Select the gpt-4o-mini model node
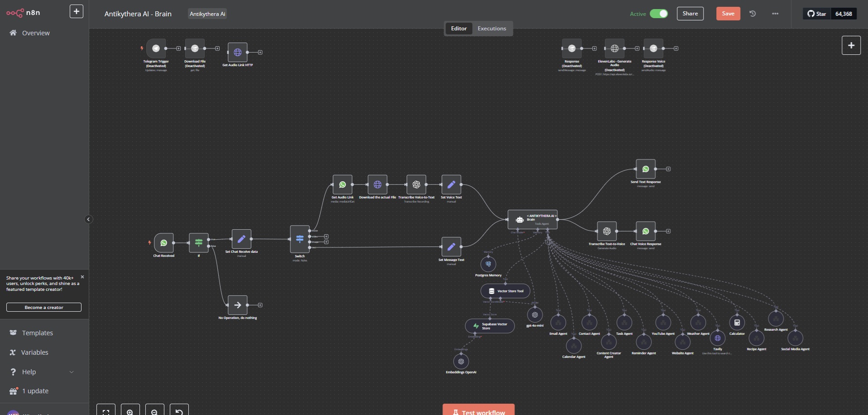Screen dimensions: 868x415 click(x=534, y=314)
